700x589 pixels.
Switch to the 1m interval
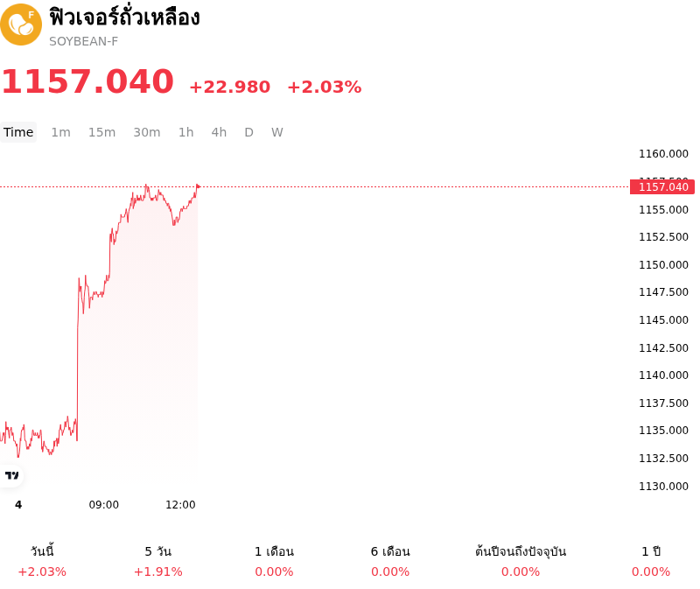tap(60, 132)
